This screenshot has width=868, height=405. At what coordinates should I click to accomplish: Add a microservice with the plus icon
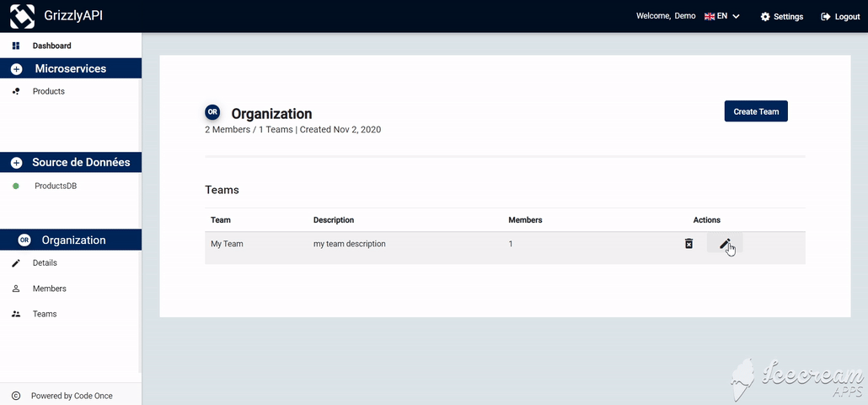16,69
